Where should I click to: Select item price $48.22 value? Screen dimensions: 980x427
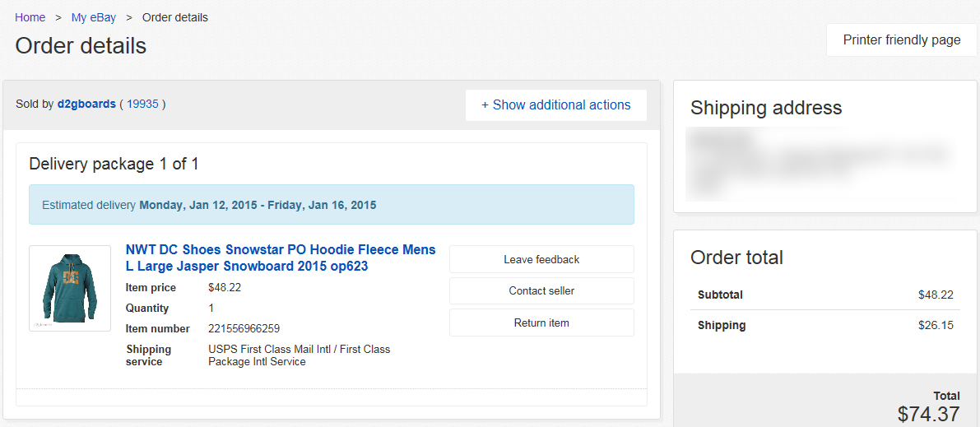pyautogui.click(x=225, y=288)
